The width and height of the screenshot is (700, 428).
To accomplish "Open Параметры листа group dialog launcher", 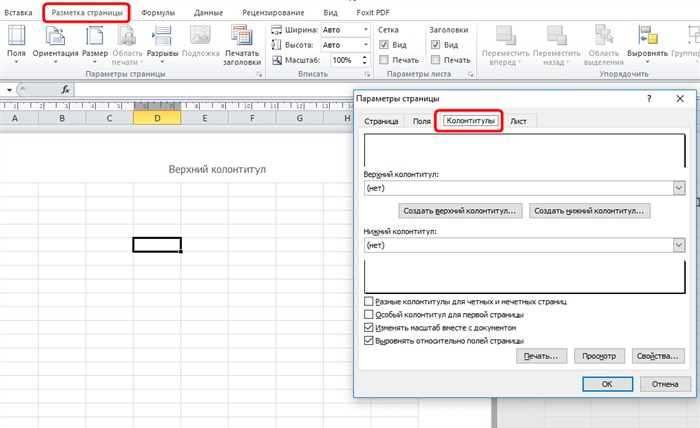I will pyautogui.click(x=471, y=75).
